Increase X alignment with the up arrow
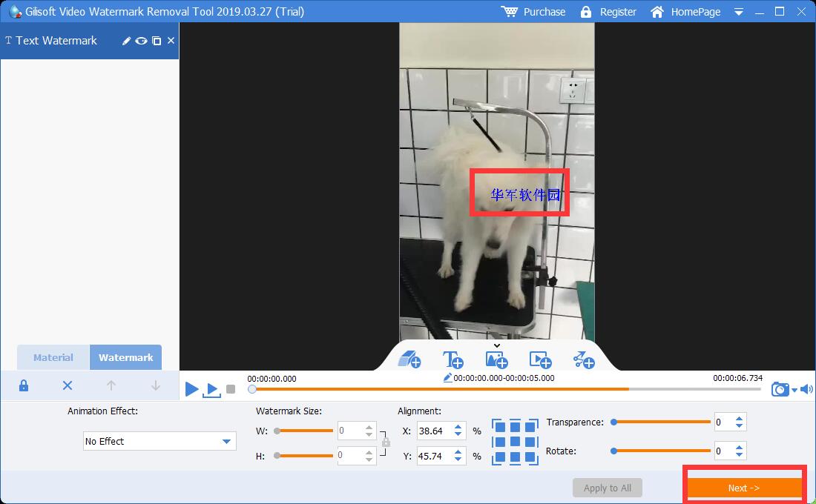Image resolution: width=816 pixels, height=504 pixels. (x=458, y=427)
